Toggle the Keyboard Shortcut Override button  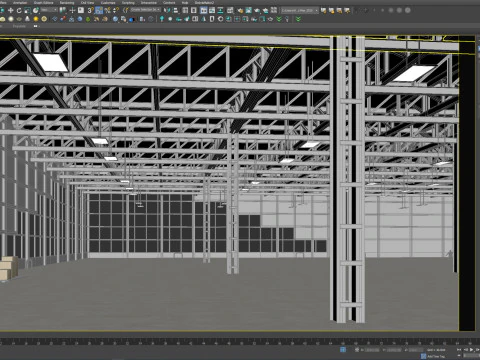point(81,10)
